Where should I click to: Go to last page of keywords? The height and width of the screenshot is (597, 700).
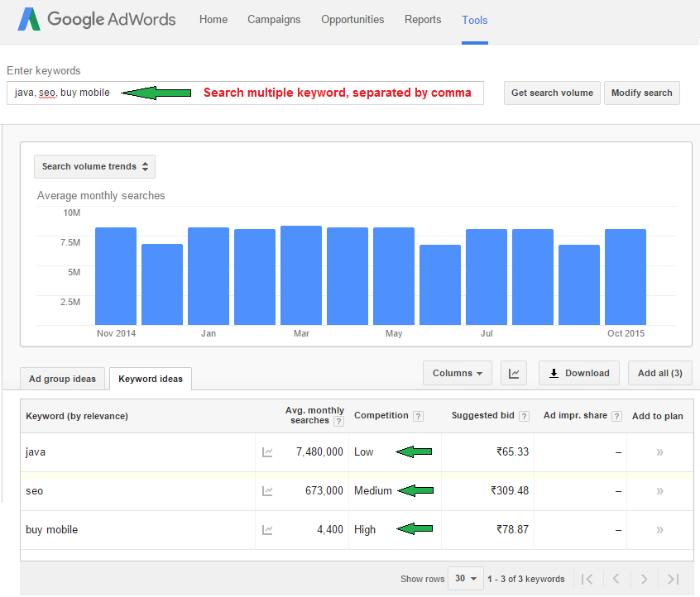click(674, 579)
